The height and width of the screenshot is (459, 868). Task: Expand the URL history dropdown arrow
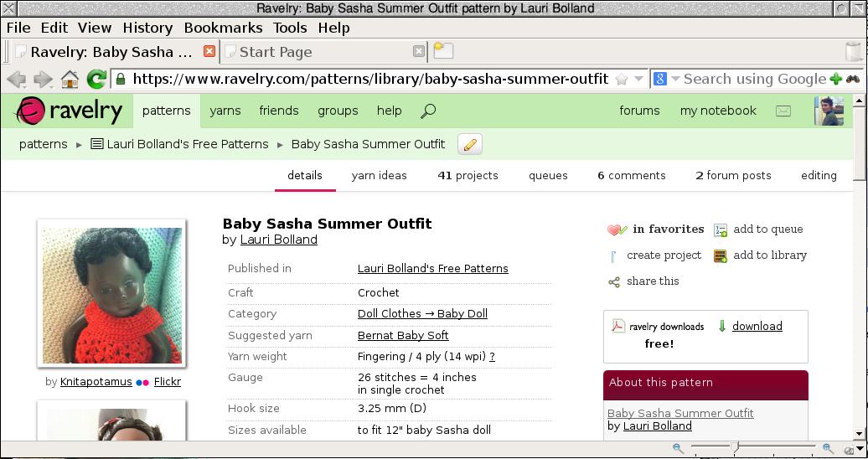click(x=638, y=80)
